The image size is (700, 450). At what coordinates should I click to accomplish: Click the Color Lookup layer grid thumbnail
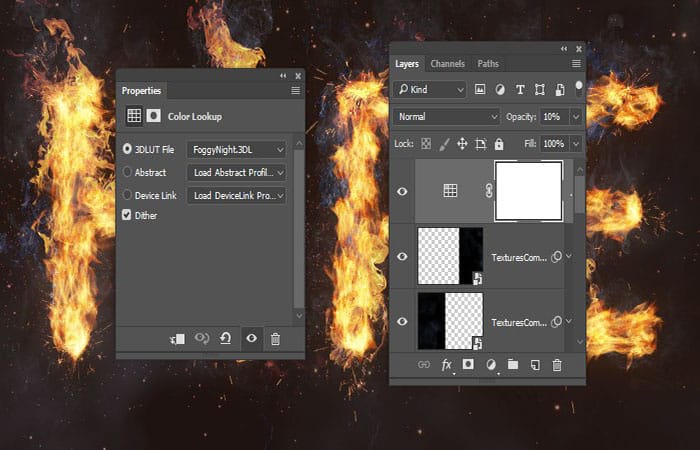tap(450, 191)
